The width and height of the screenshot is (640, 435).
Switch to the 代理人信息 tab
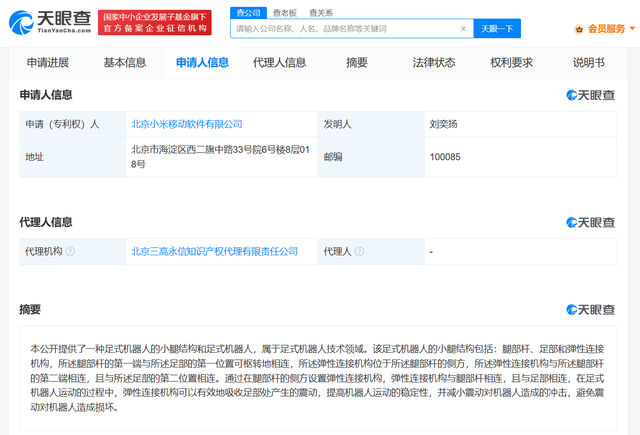280,63
